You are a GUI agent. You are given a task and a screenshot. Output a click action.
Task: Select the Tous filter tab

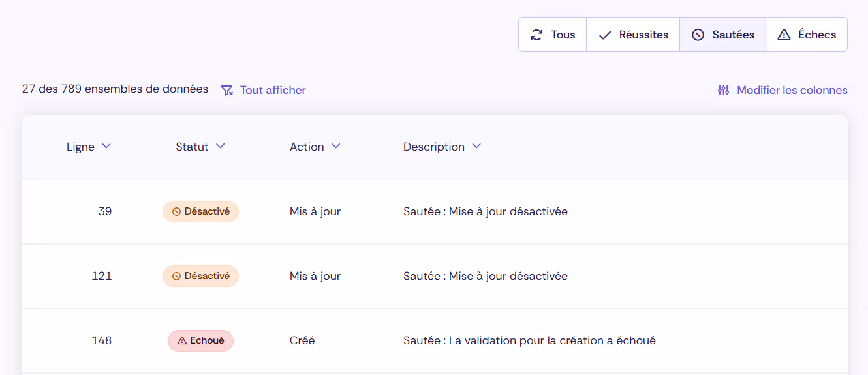[x=553, y=35]
